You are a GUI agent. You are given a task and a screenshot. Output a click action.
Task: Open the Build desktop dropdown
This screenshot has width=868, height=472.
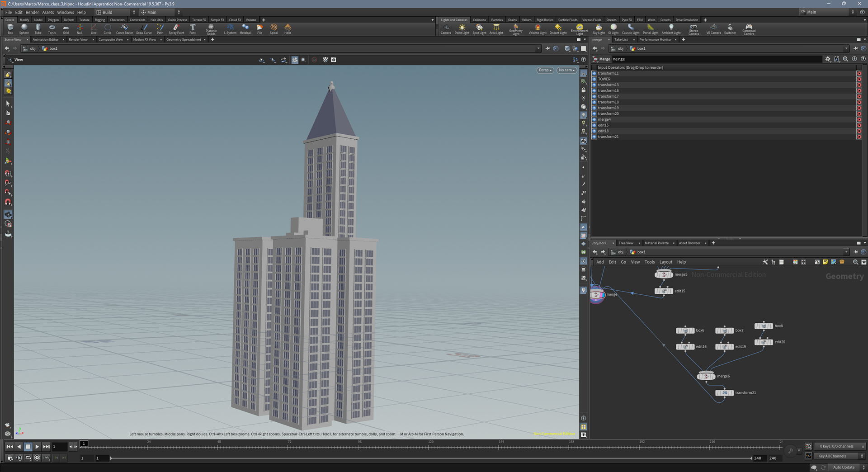tap(115, 12)
